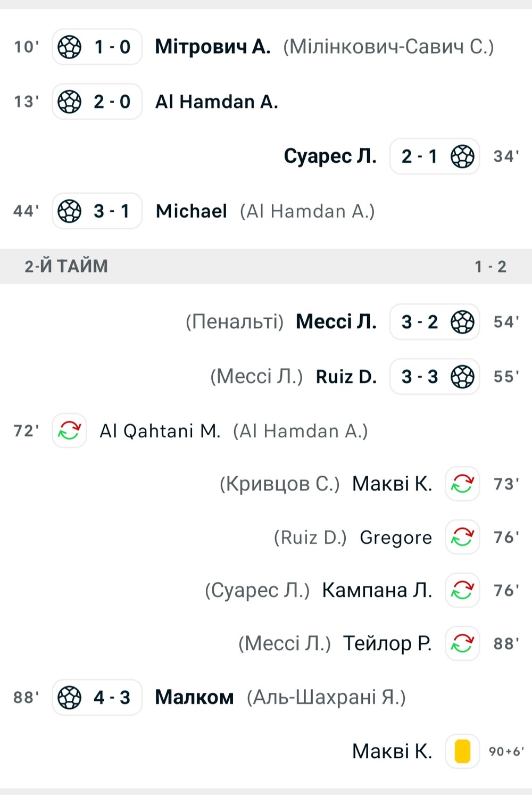Tap substitution icon beside Тейлор Р.
Screen dimensions: 532x795
[x=462, y=644]
